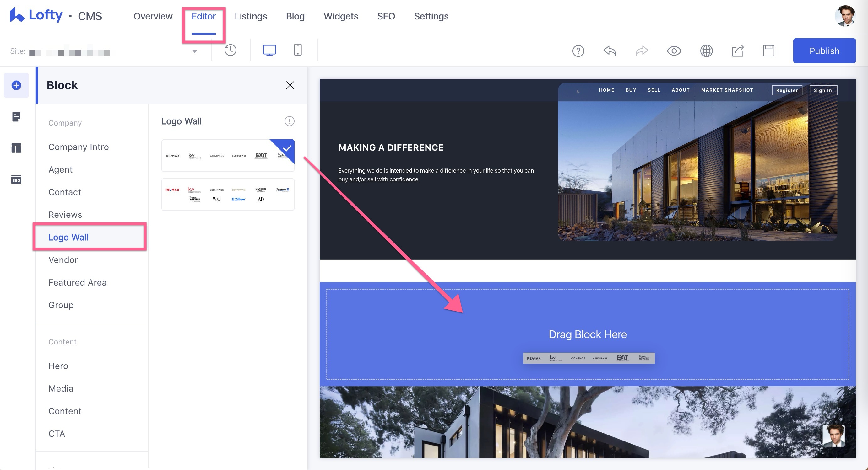
Task: Choose the two-row Logo Wall thumbnail
Action: (x=228, y=195)
